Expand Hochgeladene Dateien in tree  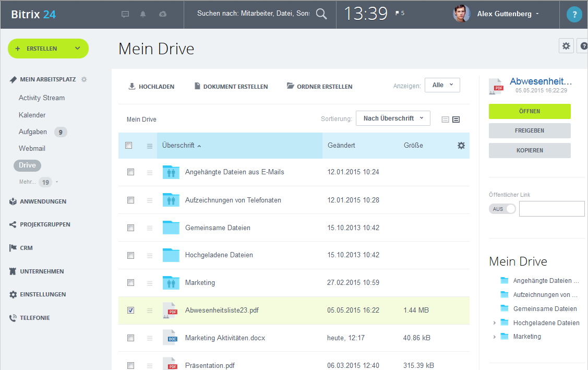[494, 323]
